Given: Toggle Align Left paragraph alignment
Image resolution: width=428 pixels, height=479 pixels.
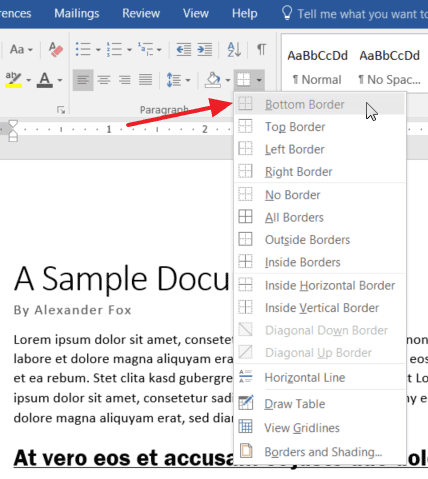Looking at the screenshot, I should 83,80.
